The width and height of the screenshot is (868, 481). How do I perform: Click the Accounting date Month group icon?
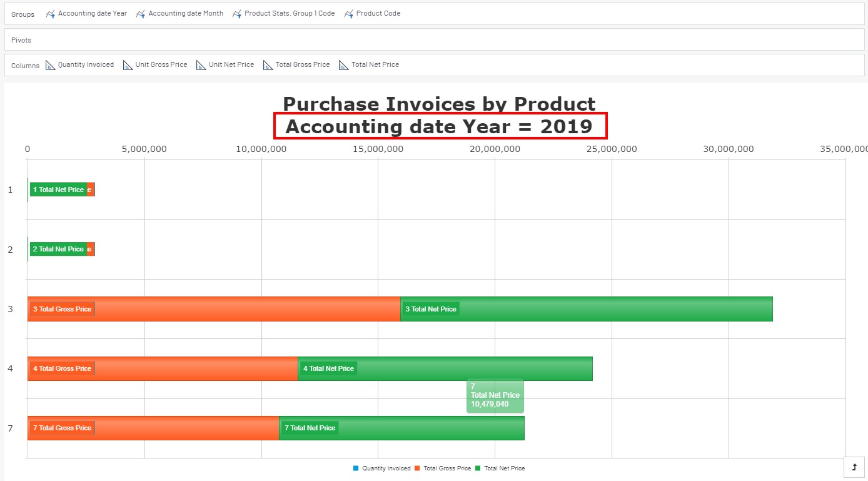141,14
